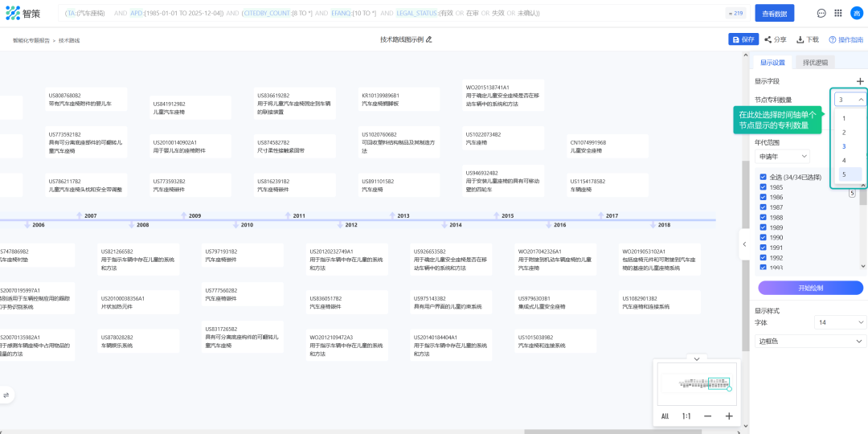Open patent card US10150389B2
This screenshot has width=868, height=434.
(555, 341)
